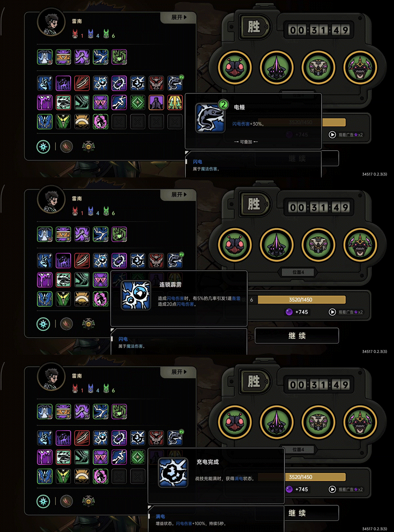
Task: Expand the 展开 panel above the 电鳗 tooltip
Action: 179,17
